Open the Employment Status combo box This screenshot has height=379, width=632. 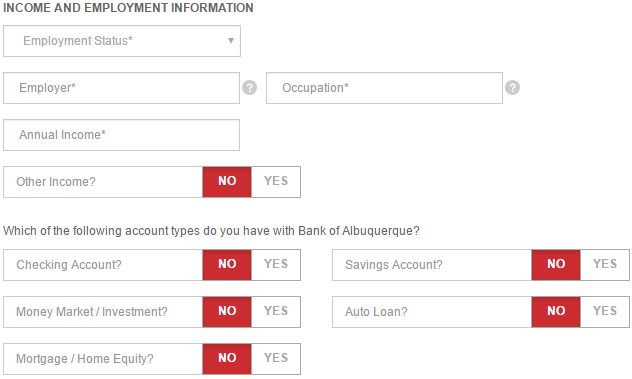tap(122, 41)
